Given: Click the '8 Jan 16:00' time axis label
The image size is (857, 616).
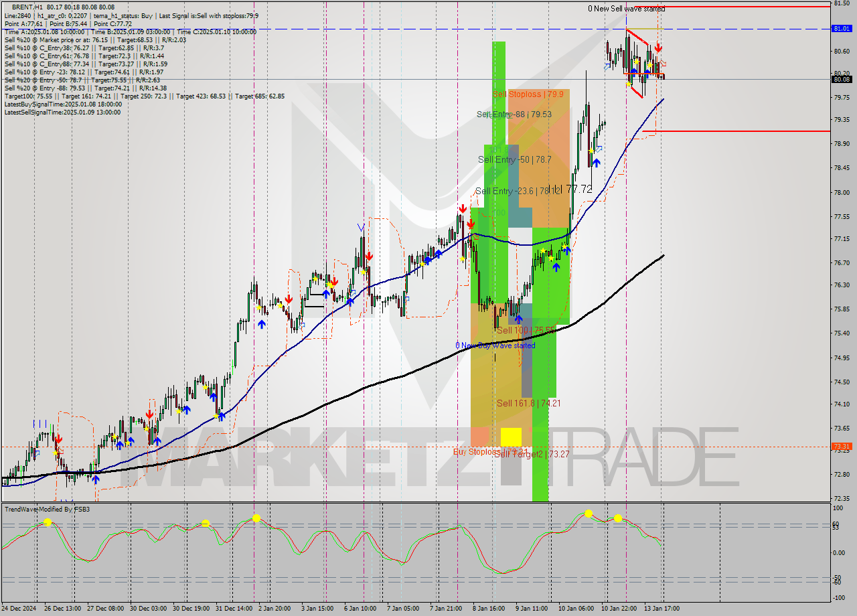Looking at the screenshot, I should point(489,609).
